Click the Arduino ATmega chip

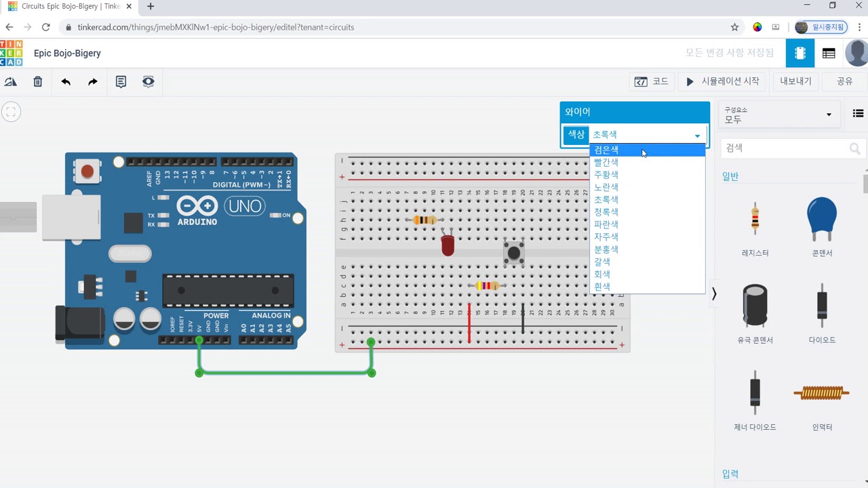click(229, 291)
